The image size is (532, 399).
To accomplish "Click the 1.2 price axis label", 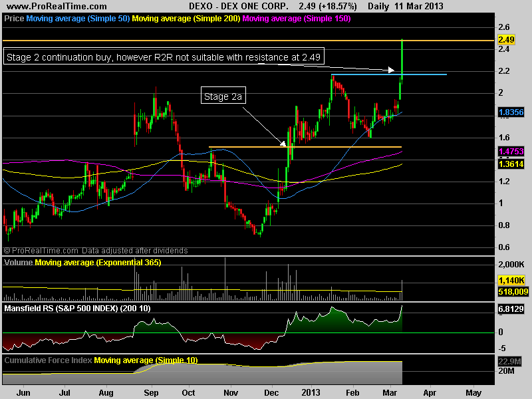I will point(504,181).
